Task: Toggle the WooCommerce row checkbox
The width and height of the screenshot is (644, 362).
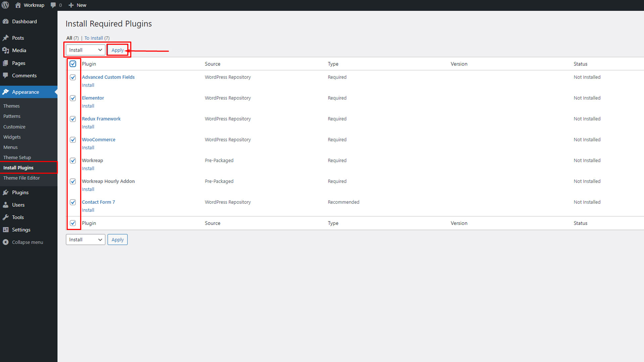Action: coord(73,140)
